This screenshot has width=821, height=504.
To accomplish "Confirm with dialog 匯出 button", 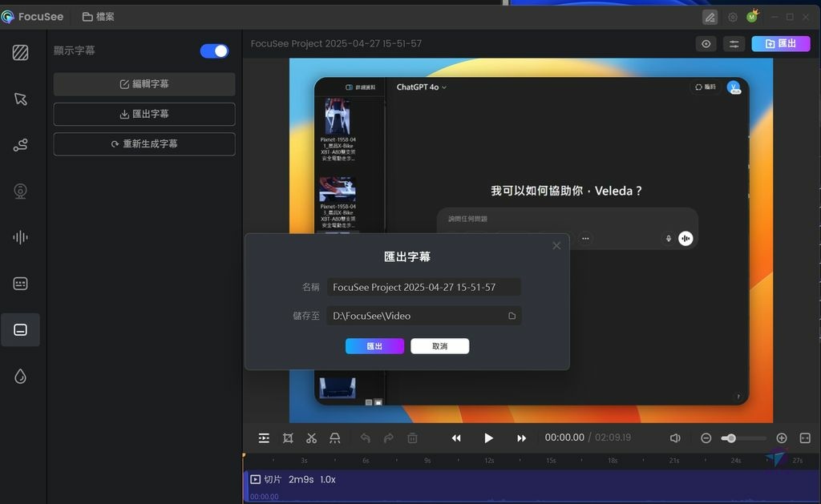I will [x=374, y=346].
